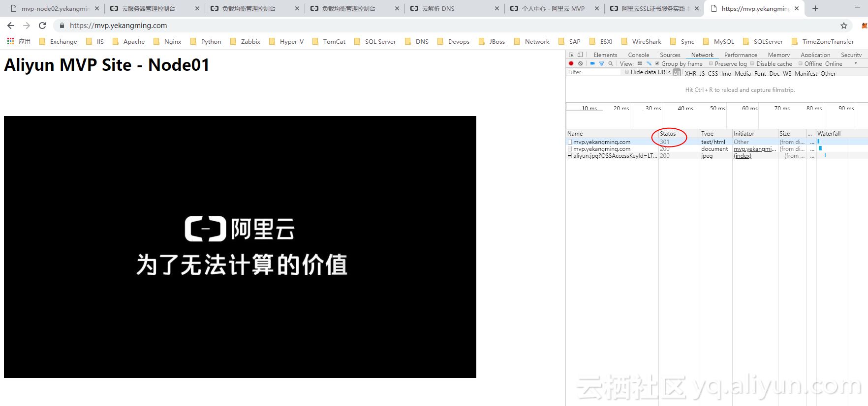Image resolution: width=868 pixels, height=406 pixels.
Task: Click the Aliyun banner image on page
Action: [240, 247]
